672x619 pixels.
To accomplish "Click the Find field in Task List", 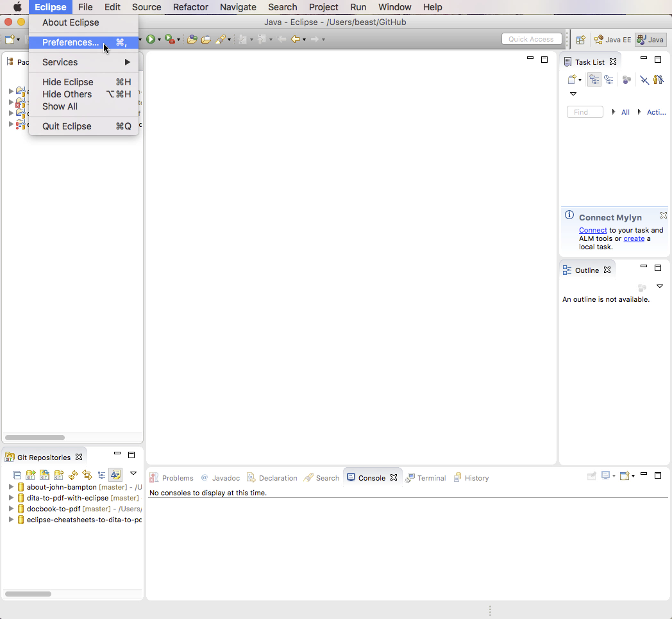I will [585, 111].
